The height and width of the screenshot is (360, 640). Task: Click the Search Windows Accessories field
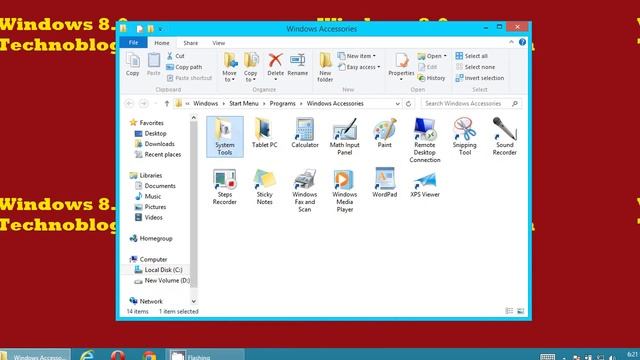(471, 104)
